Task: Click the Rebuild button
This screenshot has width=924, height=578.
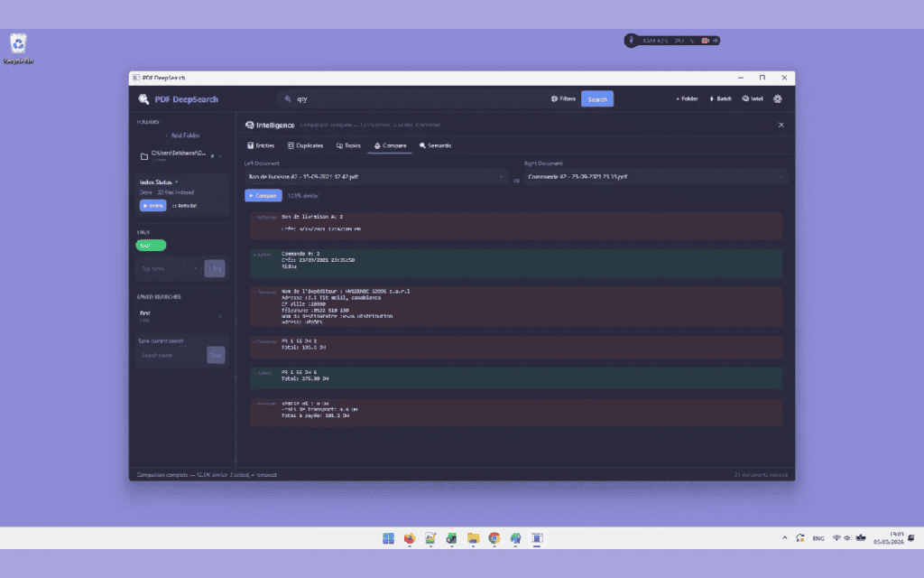Action: 184,206
